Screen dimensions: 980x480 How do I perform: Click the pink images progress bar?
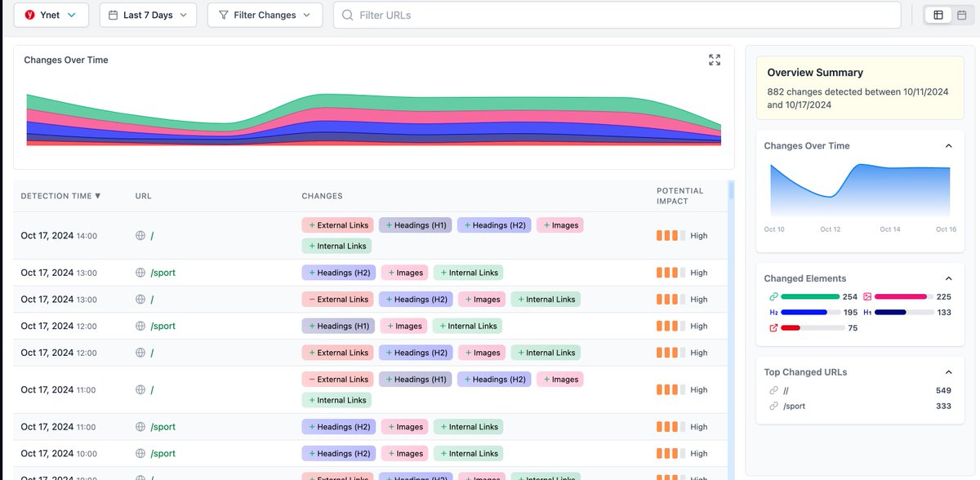click(904, 296)
